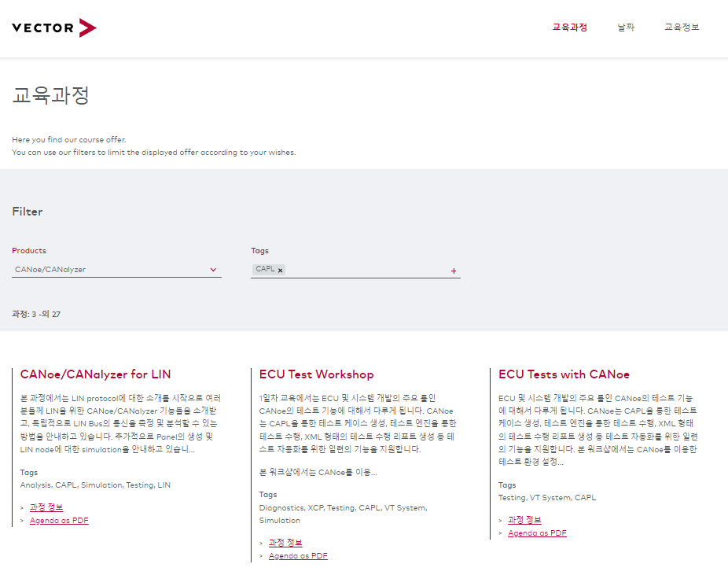Image resolution: width=728 pixels, height=586 pixels.
Task: Click inside the Tags input field
Action: coord(355,271)
